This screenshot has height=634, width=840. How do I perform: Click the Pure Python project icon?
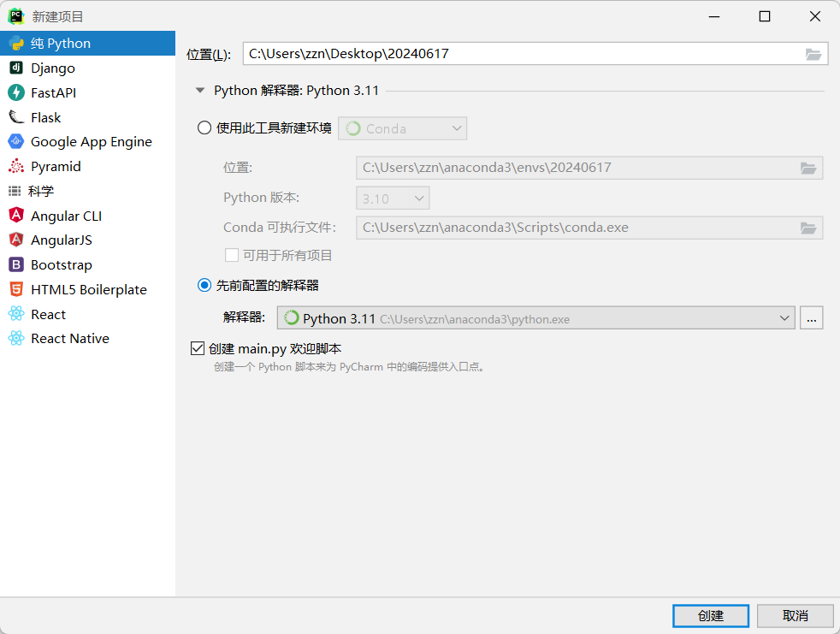16,44
